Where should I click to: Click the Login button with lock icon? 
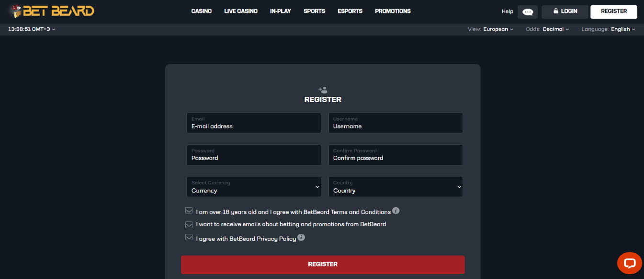click(565, 12)
